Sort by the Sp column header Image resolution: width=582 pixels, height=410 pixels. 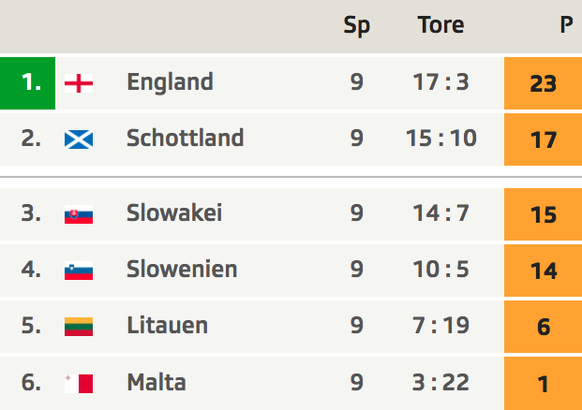click(x=357, y=26)
